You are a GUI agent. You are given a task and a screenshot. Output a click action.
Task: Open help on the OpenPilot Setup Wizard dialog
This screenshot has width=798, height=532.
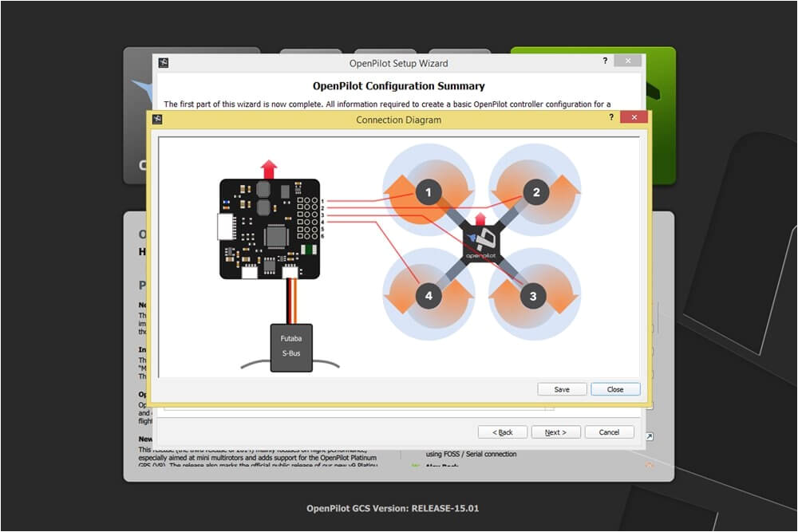click(604, 61)
